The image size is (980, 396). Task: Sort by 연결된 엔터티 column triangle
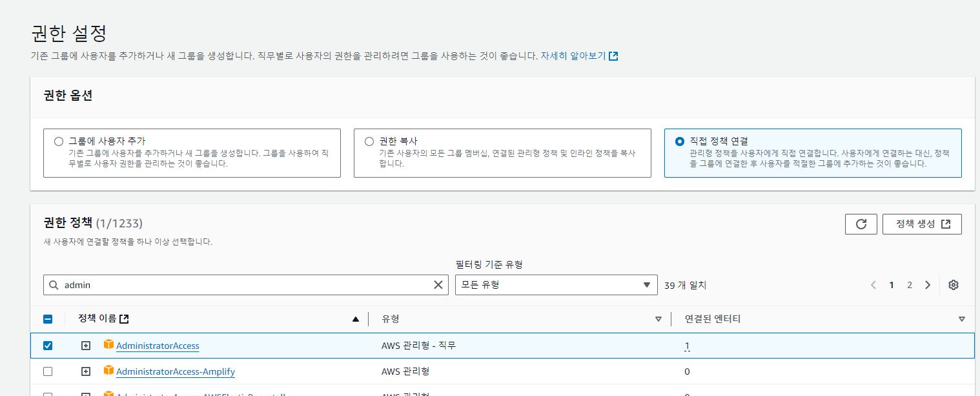pos(962,319)
